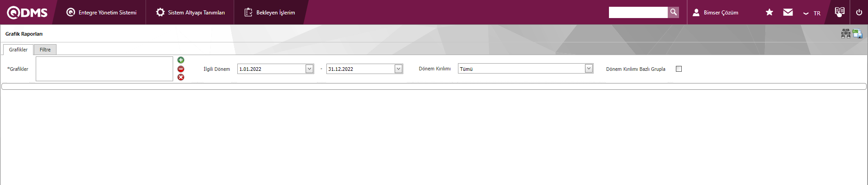
Task: Click the Dönem Kırılımı label
Action: (434, 69)
